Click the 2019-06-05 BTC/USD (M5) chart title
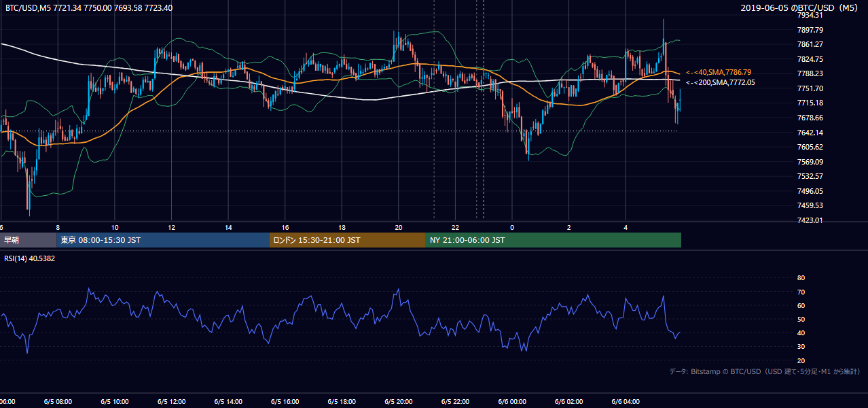Screen dimensions: 868x408 799,7
